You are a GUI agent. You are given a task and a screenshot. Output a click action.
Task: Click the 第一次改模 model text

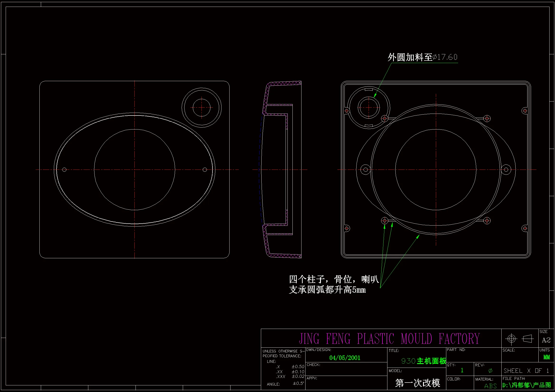(x=418, y=383)
